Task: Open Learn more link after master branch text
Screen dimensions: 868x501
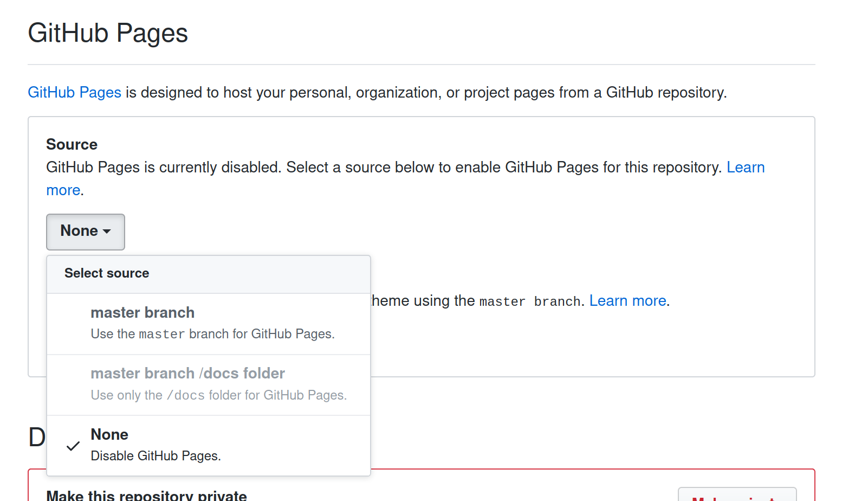Action: [628, 300]
